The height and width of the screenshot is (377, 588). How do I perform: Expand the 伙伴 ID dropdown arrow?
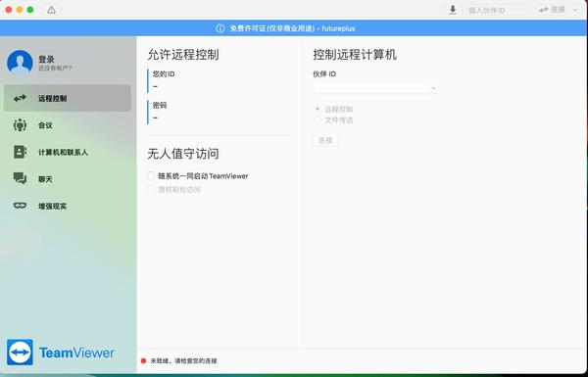point(433,88)
